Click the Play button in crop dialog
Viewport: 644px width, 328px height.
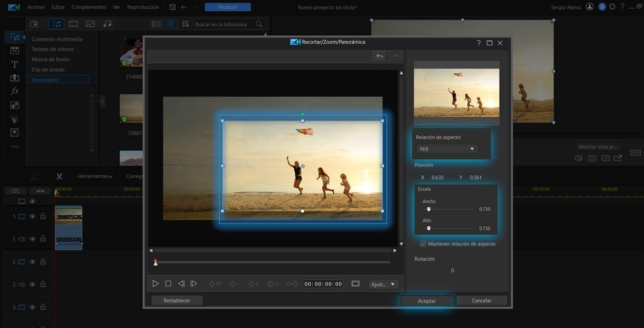tap(156, 283)
